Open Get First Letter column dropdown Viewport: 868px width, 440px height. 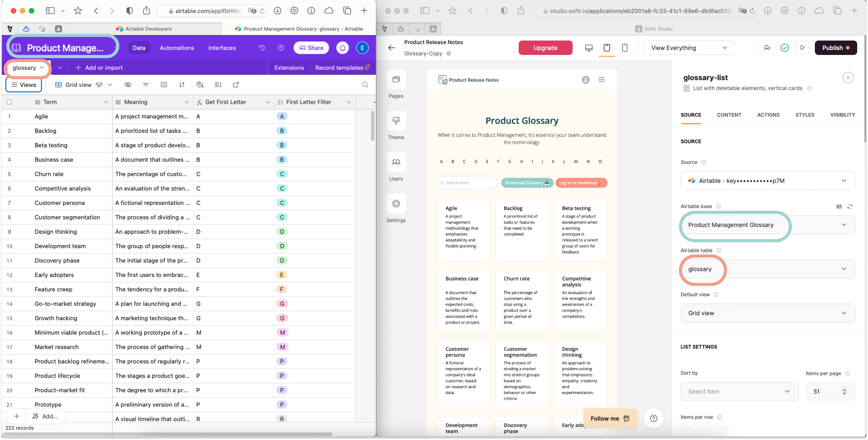[268, 102]
